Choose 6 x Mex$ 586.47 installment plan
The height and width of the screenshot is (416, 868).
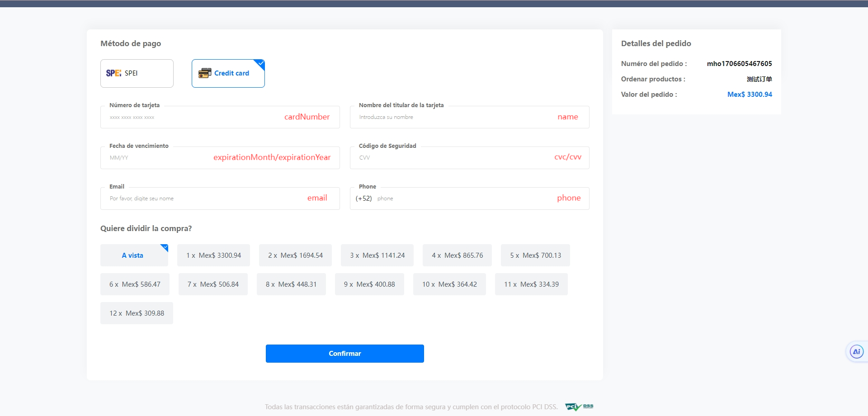(x=135, y=284)
